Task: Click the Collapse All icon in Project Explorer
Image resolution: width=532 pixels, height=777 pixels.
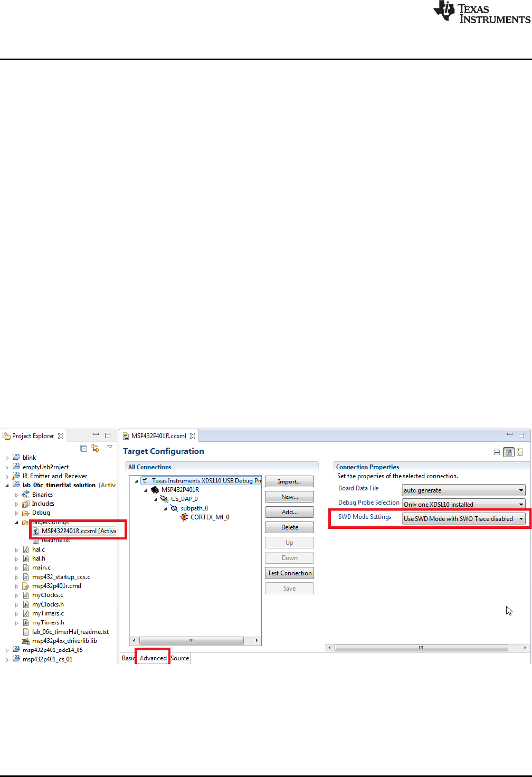Action: point(83,448)
